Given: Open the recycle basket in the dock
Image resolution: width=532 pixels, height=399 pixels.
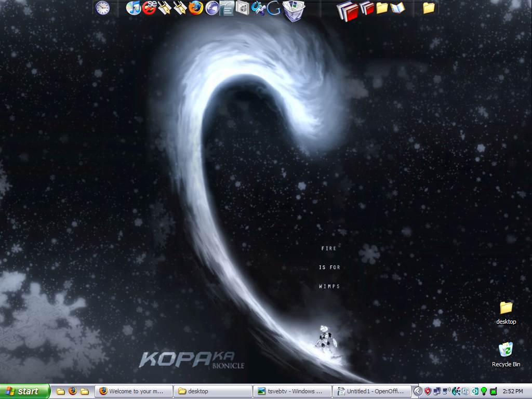Looking at the screenshot, I should coord(294,10).
